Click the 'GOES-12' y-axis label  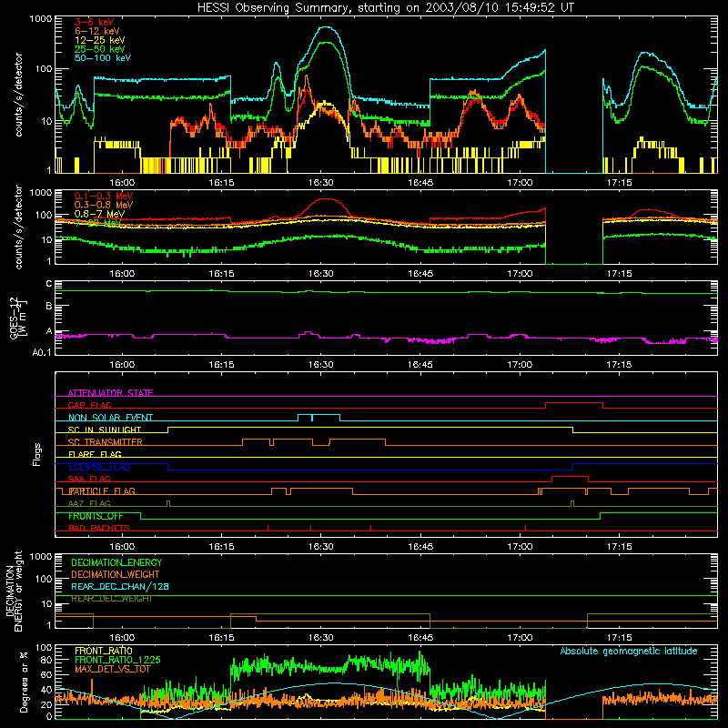pyautogui.click(x=14, y=318)
